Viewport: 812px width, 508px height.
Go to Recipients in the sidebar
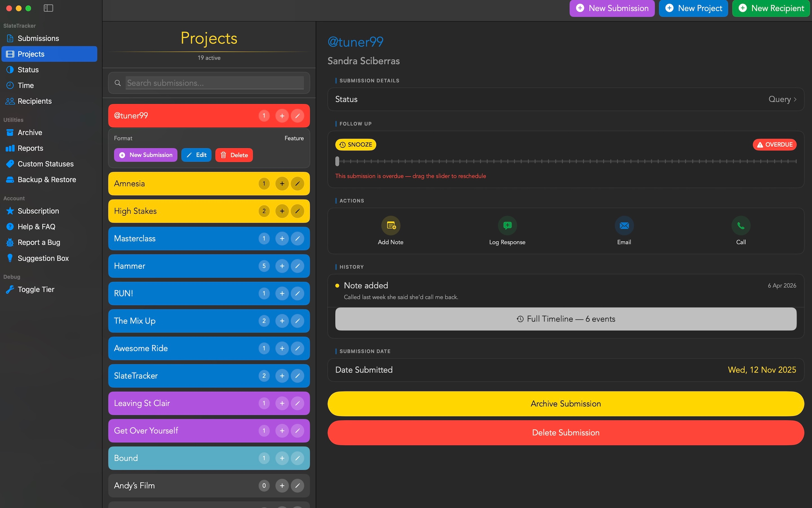[49, 101]
